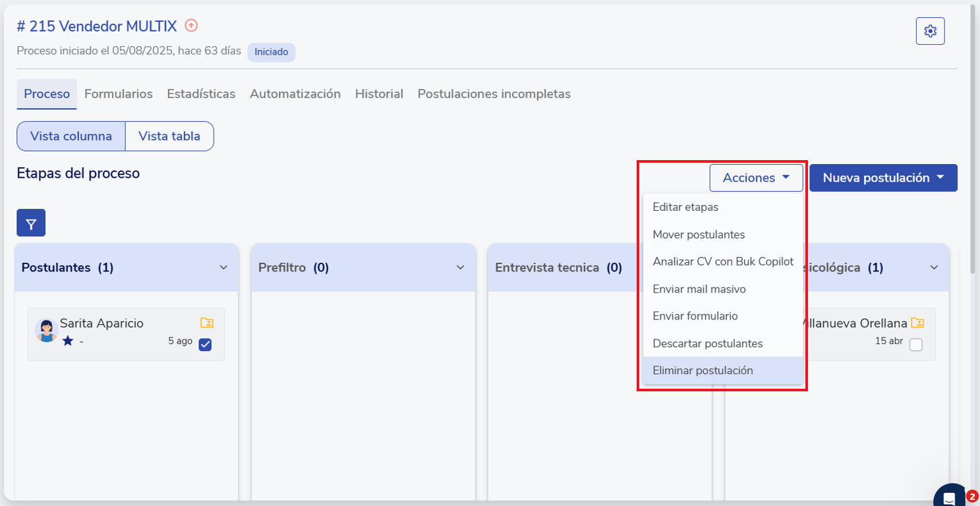The height and width of the screenshot is (506, 980).
Task: Open the # 215 Vendedor MULTIX title link
Action: (97, 26)
